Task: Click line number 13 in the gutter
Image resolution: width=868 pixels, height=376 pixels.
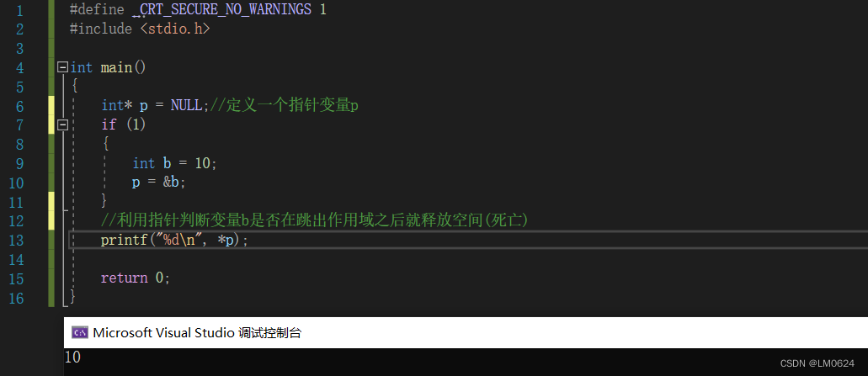Action: coord(17,241)
